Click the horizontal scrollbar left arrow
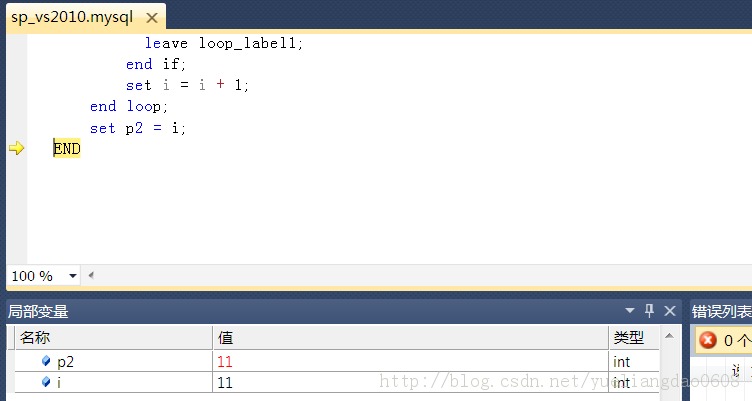The width and height of the screenshot is (752, 401). click(91, 275)
